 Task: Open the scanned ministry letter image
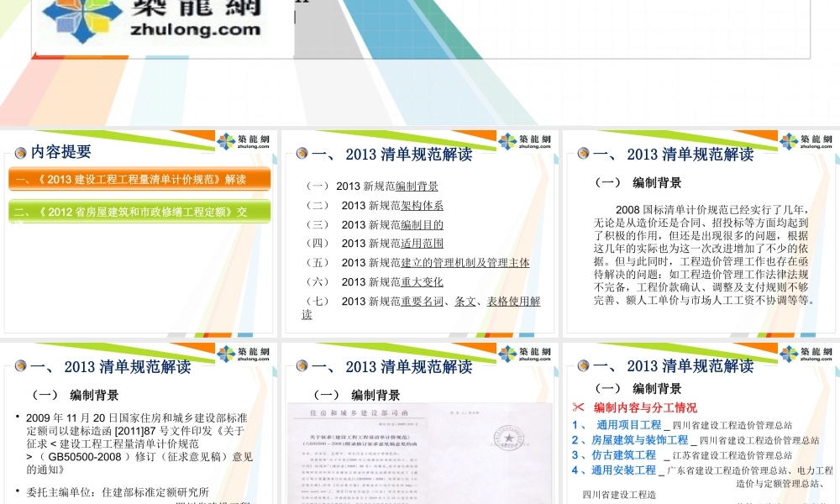pyautogui.click(x=419, y=454)
